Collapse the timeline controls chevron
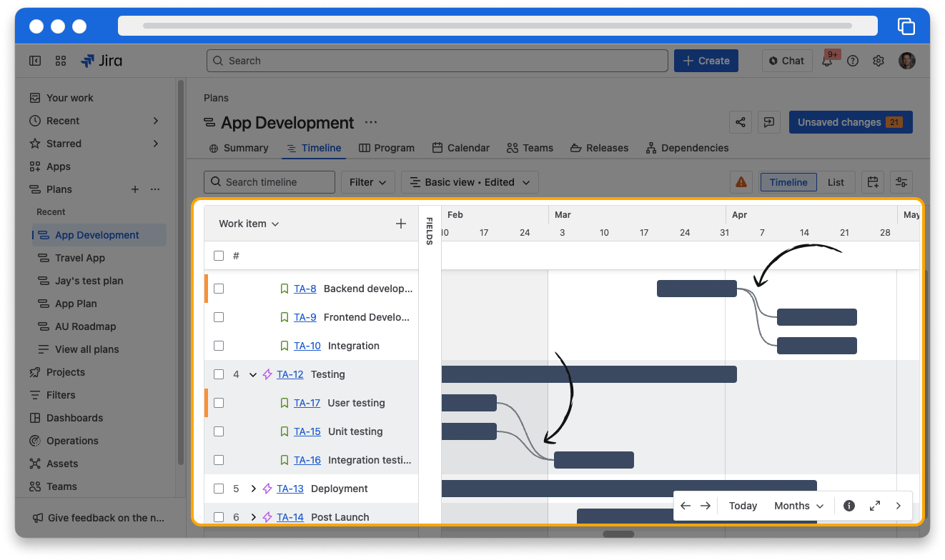The image size is (945, 560). coord(899,506)
